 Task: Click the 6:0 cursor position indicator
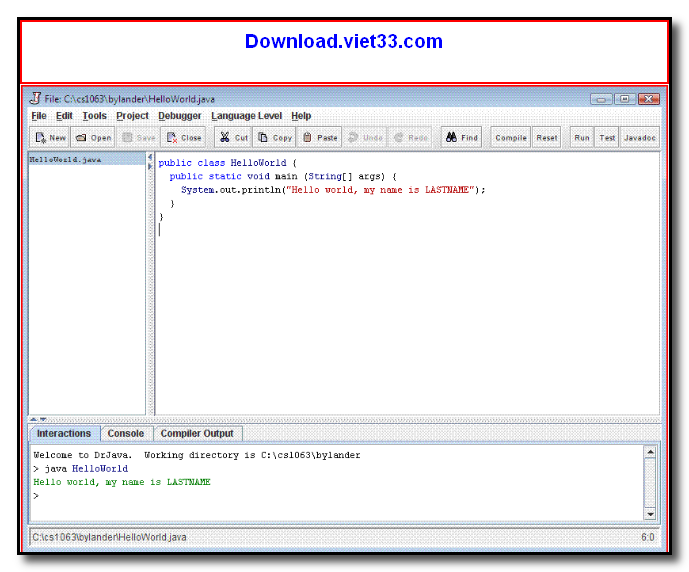pyautogui.click(x=647, y=537)
